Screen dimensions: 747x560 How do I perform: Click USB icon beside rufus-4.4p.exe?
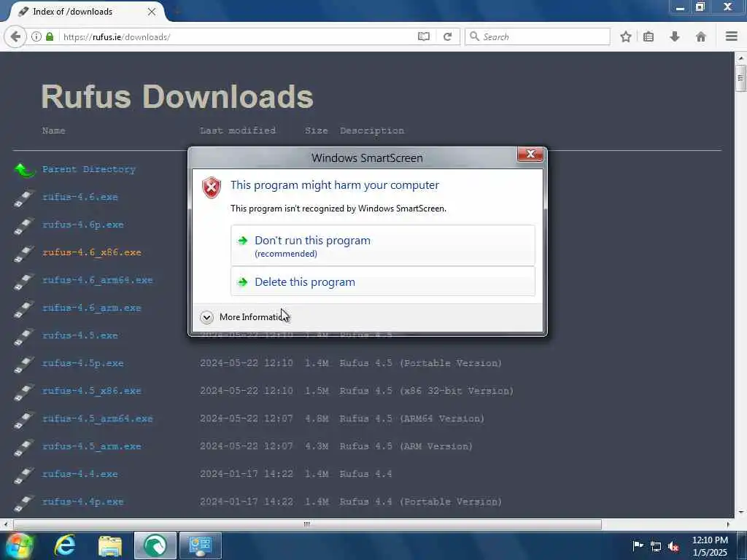click(24, 503)
